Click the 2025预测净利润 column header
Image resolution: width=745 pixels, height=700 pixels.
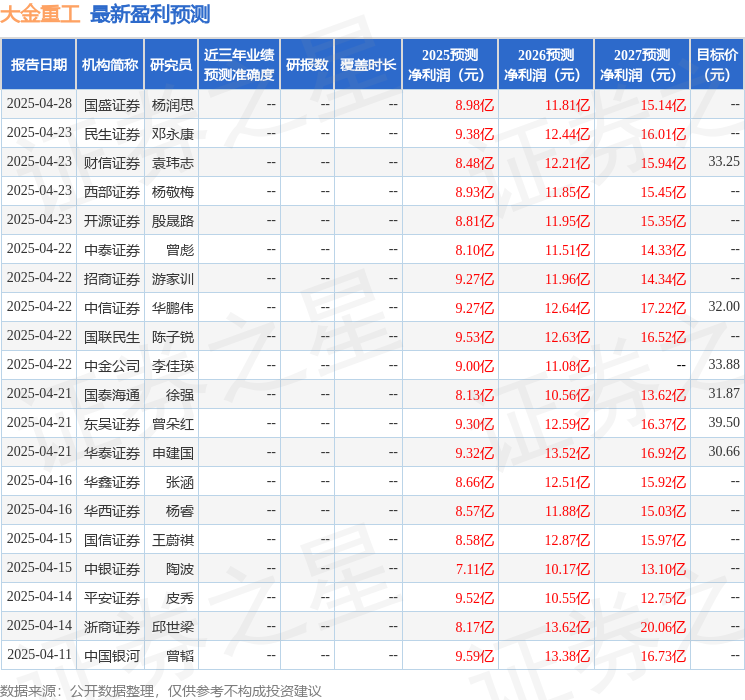click(x=450, y=65)
